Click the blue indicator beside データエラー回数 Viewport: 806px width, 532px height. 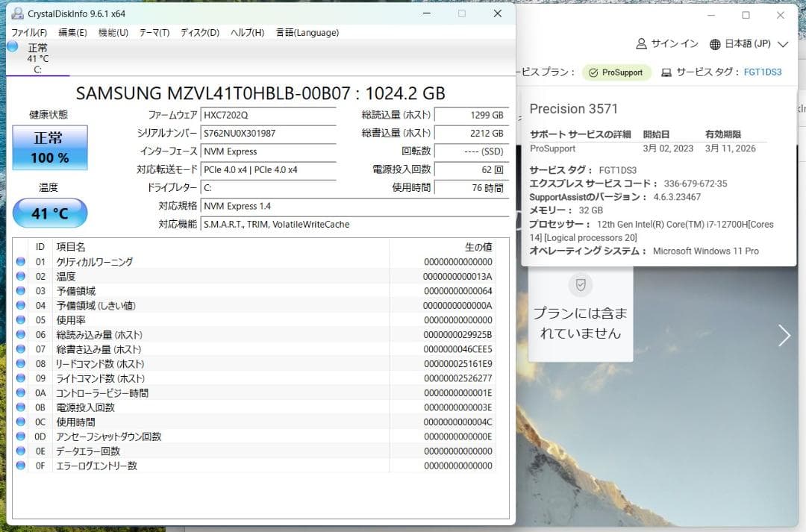click(22, 451)
